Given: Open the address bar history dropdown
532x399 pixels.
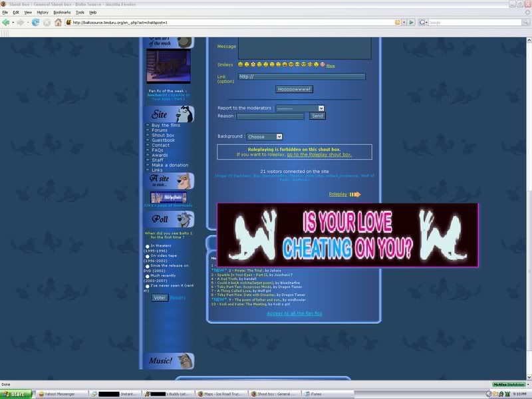Looking at the screenshot, I should coord(404,23).
